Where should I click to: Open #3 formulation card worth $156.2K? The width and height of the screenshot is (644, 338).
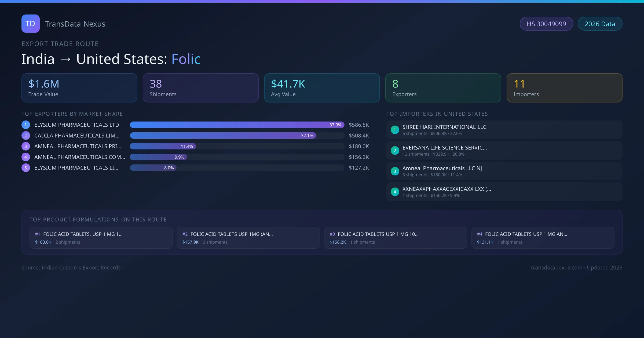click(395, 238)
